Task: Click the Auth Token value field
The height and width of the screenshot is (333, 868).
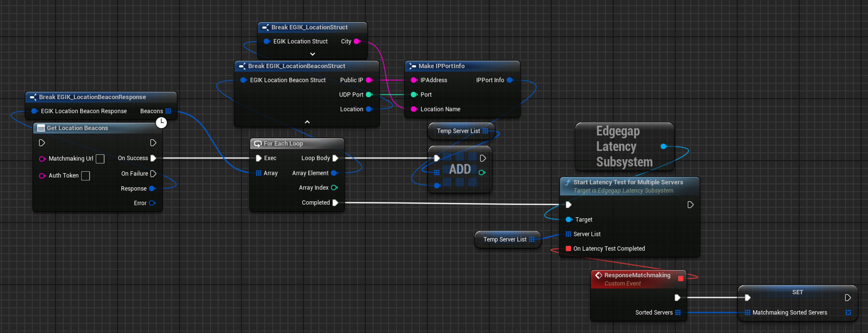Action: click(x=86, y=176)
